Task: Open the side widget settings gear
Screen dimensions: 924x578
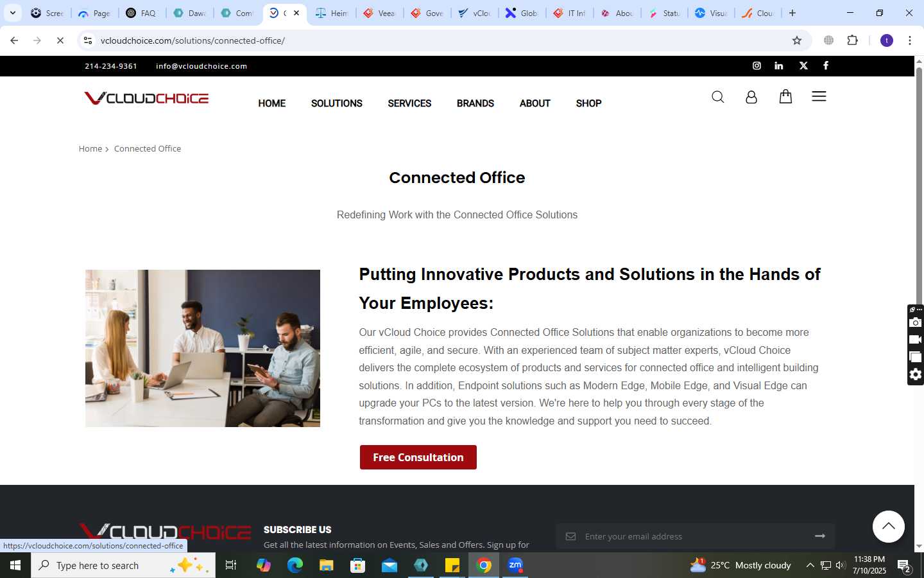Action: click(x=916, y=374)
